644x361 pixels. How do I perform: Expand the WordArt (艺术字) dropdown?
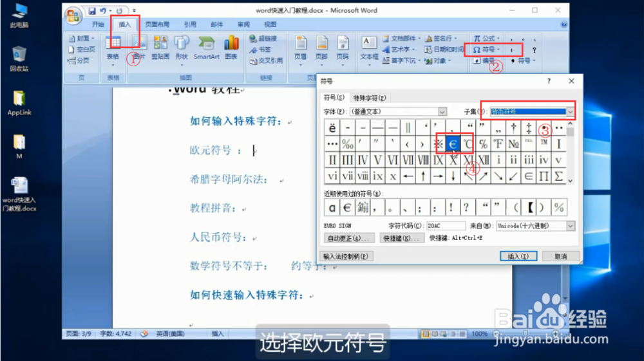click(x=413, y=50)
